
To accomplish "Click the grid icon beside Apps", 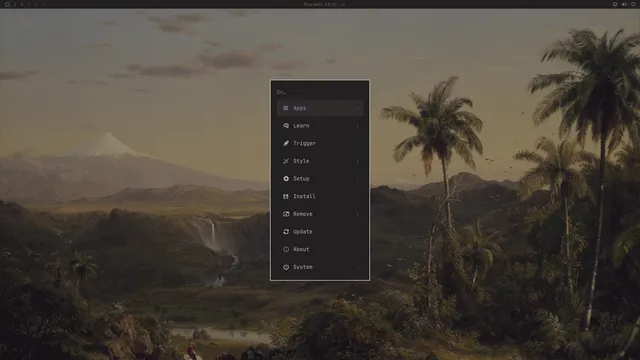I will click(x=286, y=108).
